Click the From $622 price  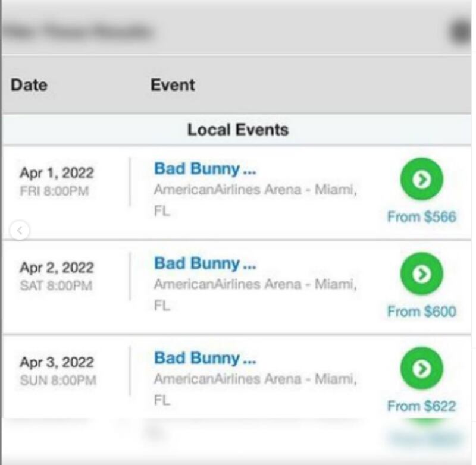(422, 406)
